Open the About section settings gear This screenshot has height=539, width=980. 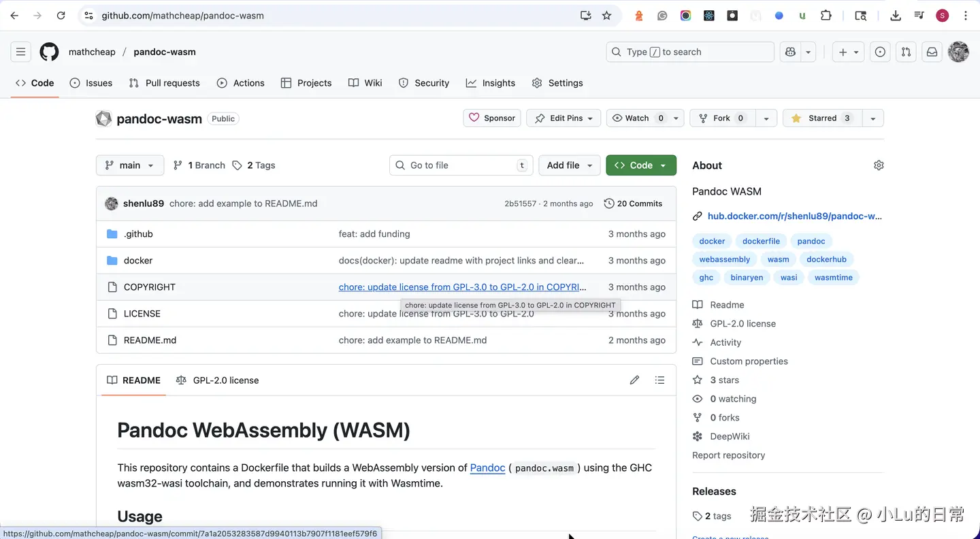[879, 165]
